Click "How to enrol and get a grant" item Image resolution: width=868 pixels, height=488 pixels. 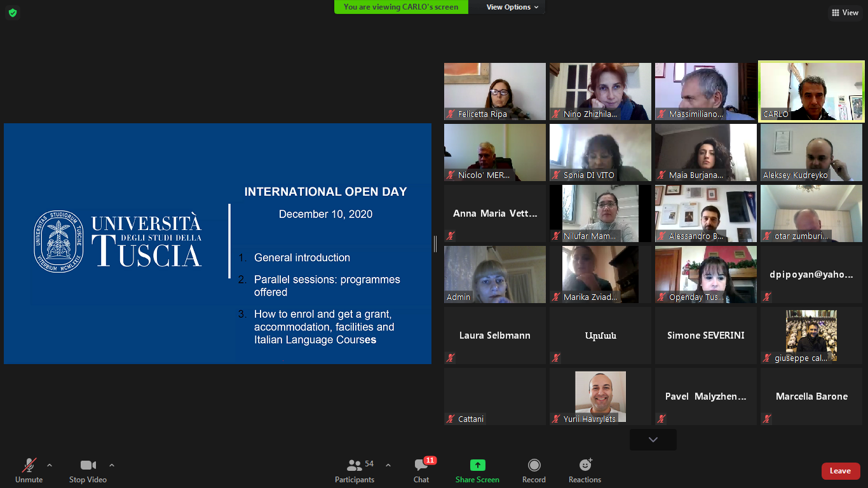324,327
